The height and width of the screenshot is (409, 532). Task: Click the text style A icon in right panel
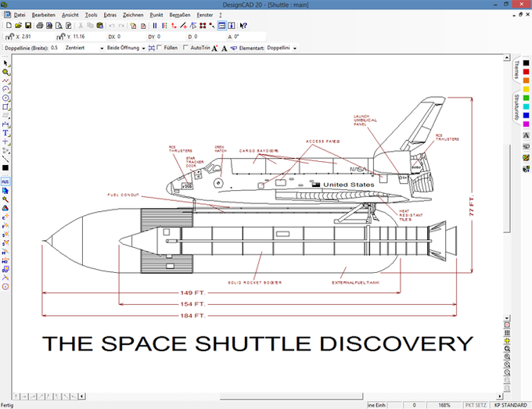[x=526, y=135]
